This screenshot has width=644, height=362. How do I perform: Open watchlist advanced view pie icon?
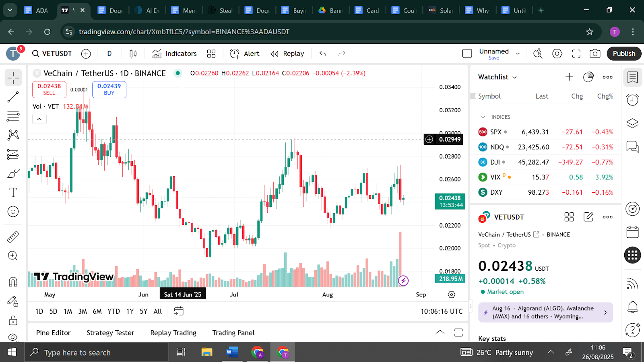(588, 77)
